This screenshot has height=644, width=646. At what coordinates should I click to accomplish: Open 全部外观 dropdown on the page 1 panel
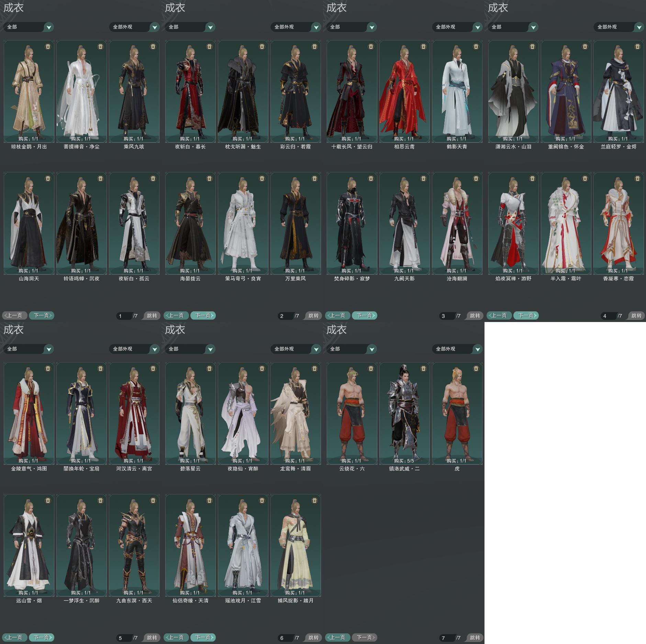pos(134,27)
